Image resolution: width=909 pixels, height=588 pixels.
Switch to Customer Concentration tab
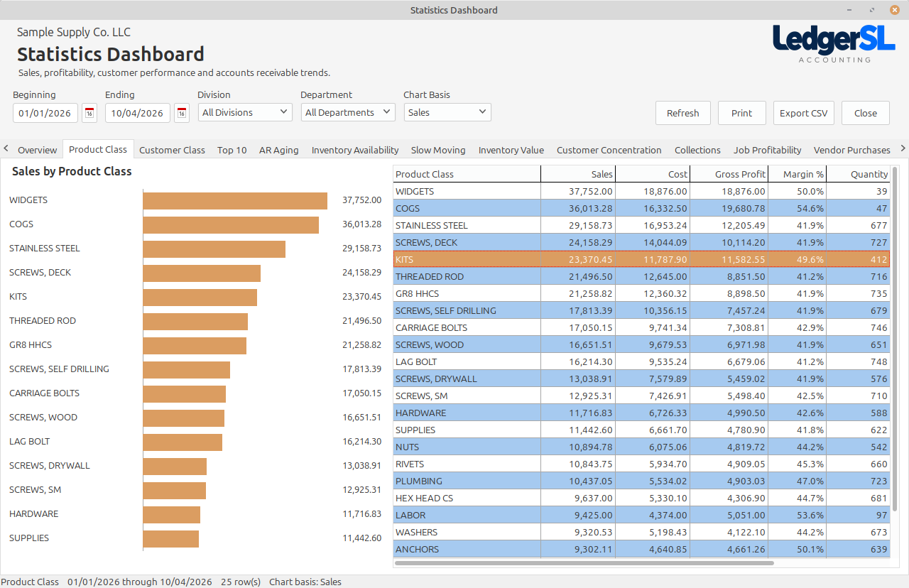coord(609,150)
